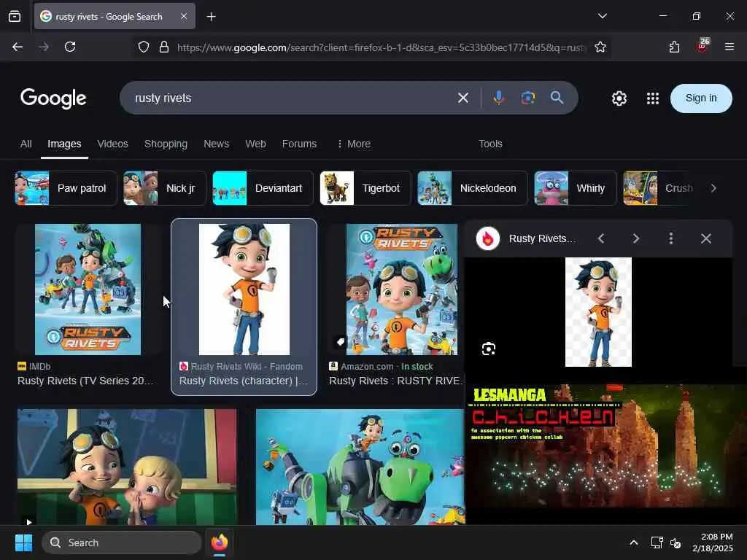Click the Sign in button
This screenshot has width=747, height=560.
[x=701, y=98]
